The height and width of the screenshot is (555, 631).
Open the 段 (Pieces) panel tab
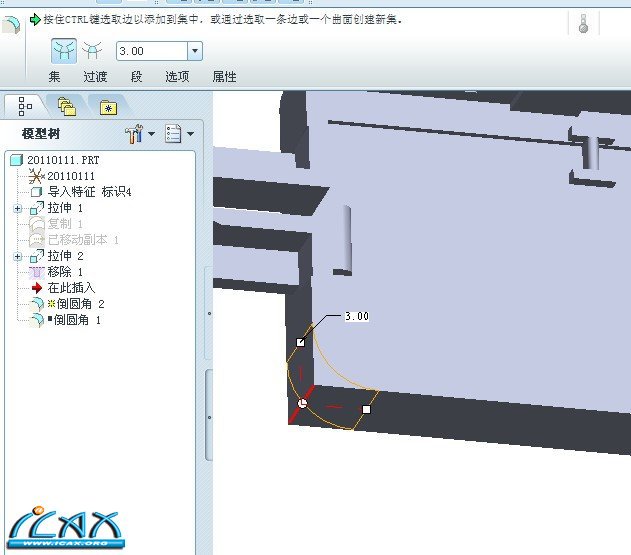tap(136, 76)
